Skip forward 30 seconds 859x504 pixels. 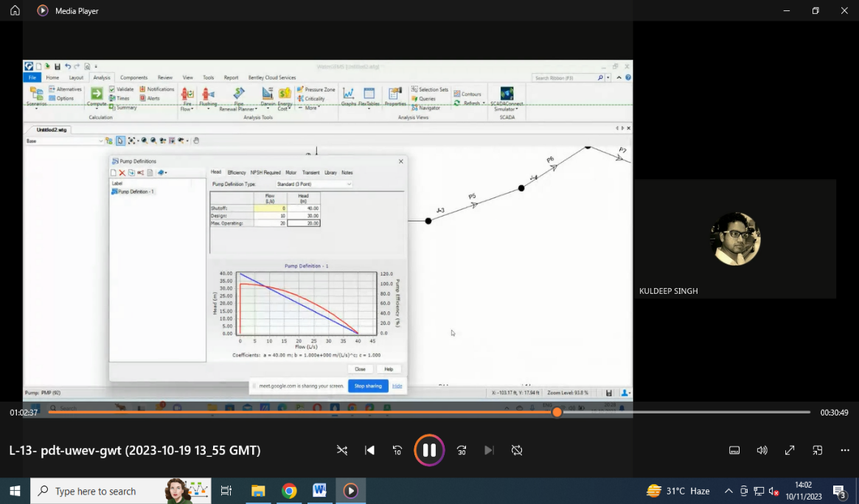[462, 449]
